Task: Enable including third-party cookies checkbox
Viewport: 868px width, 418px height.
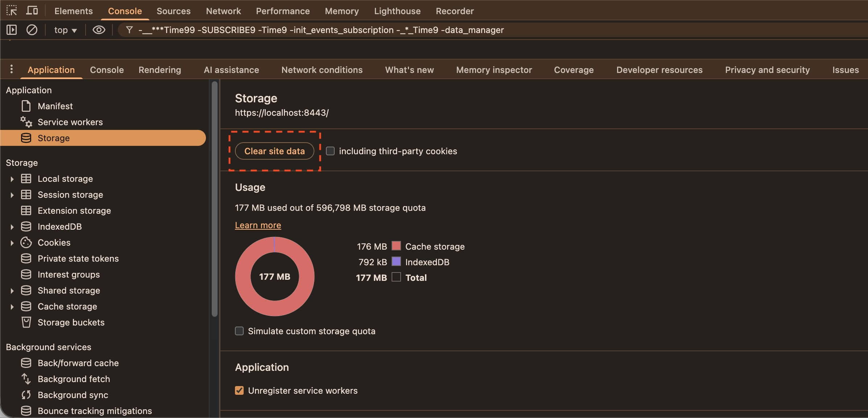Action: (330, 151)
